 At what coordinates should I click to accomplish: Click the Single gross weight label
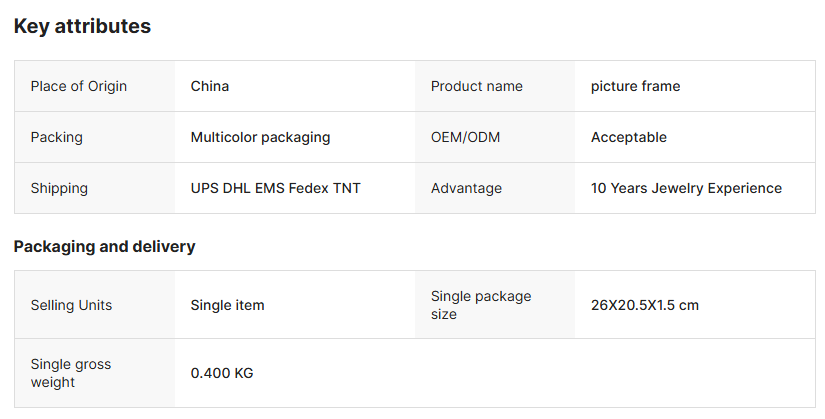[x=71, y=373]
